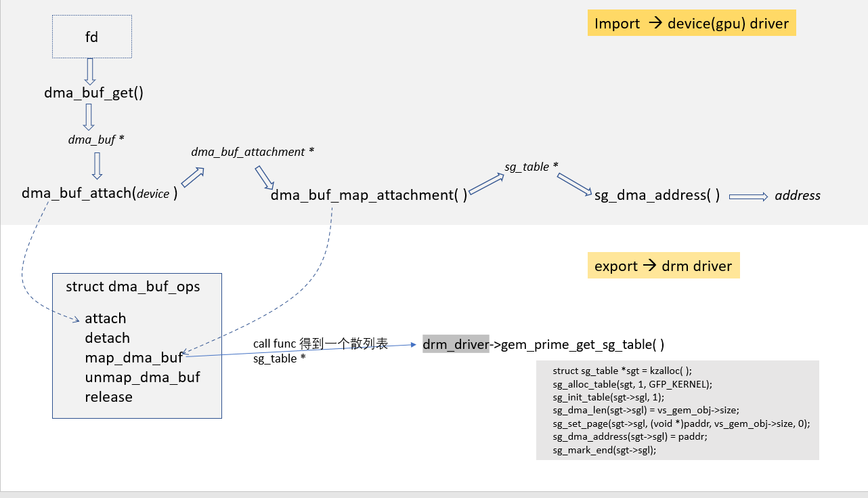Select "detach" in the dma_buf_ops box
Viewport: 868px width, 498px height.
pos(107,338)
